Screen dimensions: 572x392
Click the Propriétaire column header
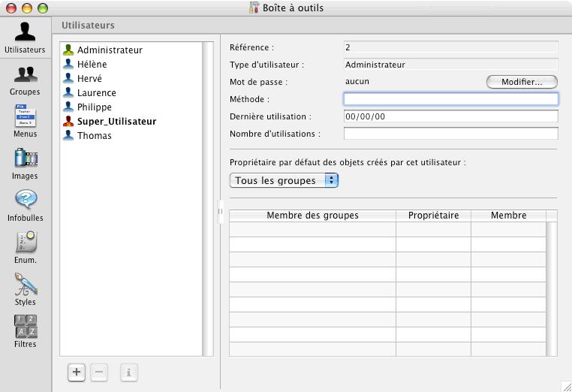tap(433, 216)
